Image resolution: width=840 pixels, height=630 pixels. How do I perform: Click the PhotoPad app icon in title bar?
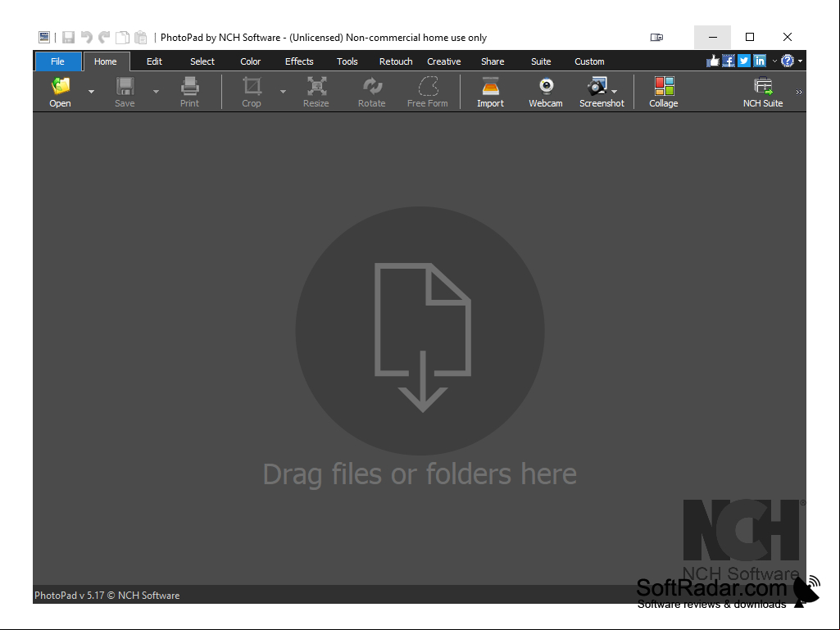(44, 37)
